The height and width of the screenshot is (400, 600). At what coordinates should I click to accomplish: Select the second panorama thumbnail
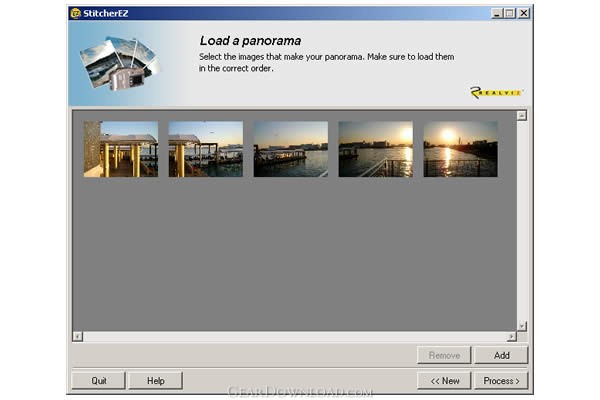pyautogui.click(x=206, y=149)
